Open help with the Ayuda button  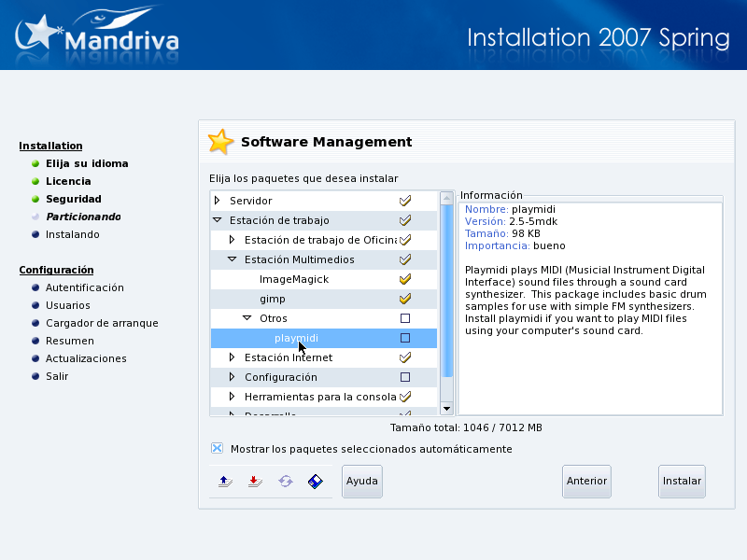[x=362, y=482]
